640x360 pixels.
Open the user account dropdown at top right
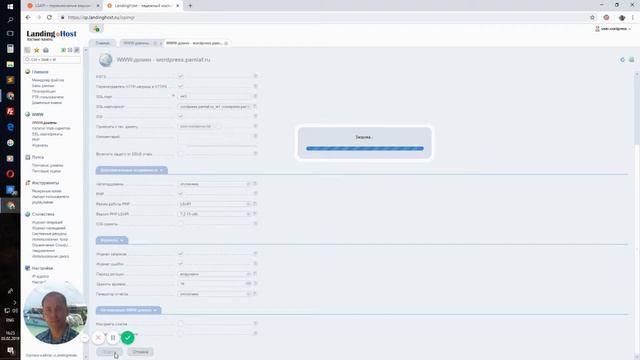613,29
